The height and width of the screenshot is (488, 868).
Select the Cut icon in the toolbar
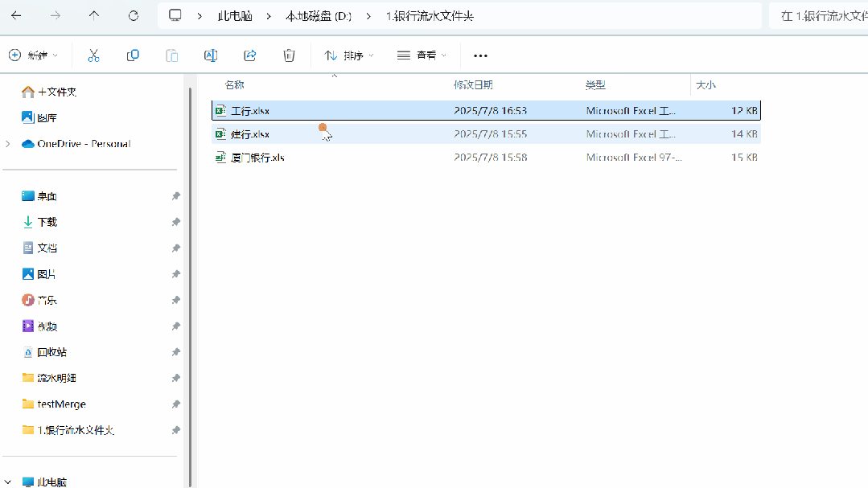click(93, 55)
